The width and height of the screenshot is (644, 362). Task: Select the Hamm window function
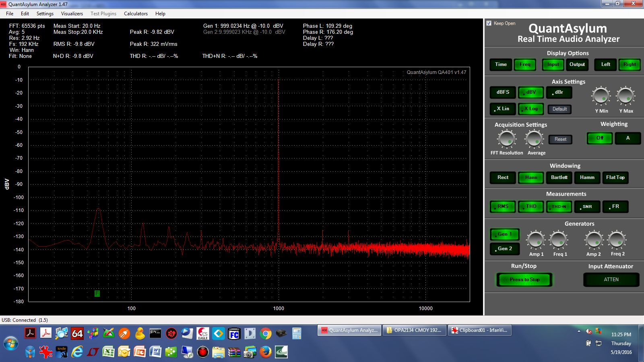click(x=587, y=177)
